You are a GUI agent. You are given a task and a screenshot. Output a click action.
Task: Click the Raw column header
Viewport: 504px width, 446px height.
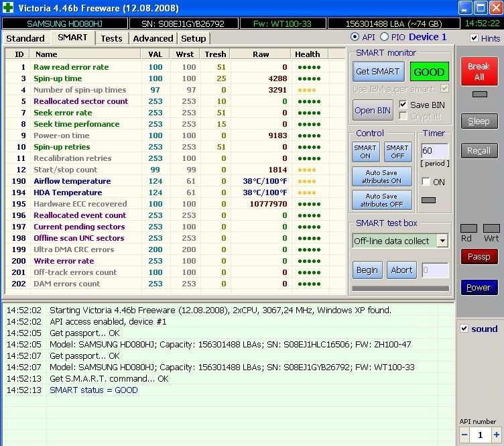(261, 54)
